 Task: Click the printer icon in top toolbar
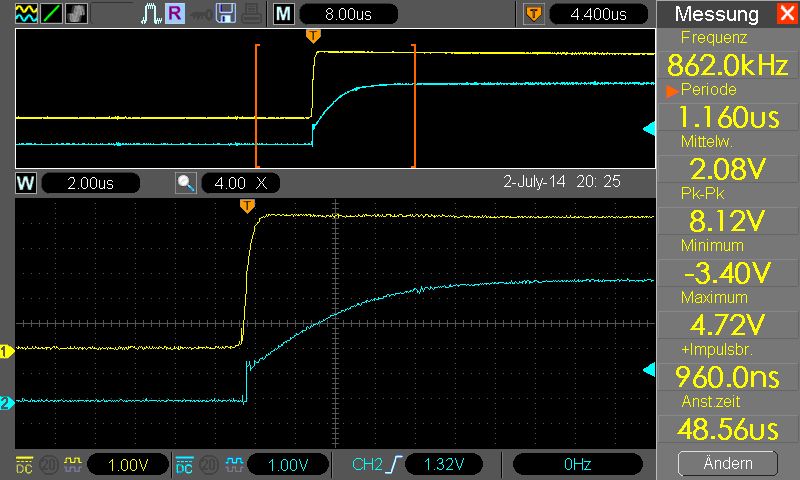[250, 14]
